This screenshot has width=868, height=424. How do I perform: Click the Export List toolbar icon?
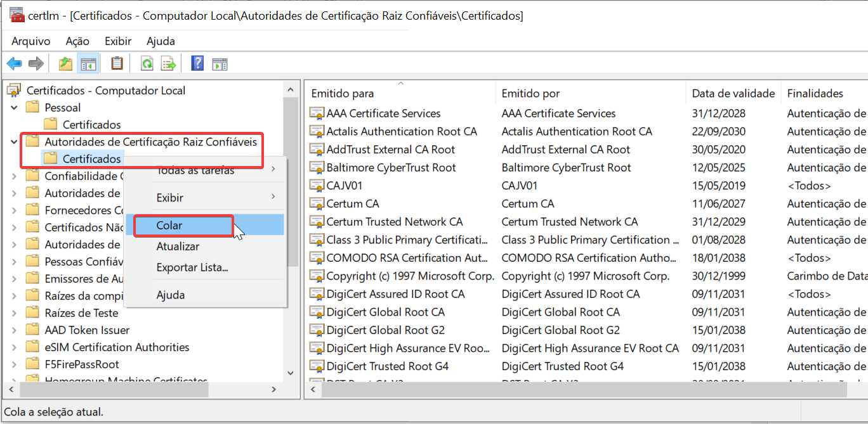click(168, 63)
